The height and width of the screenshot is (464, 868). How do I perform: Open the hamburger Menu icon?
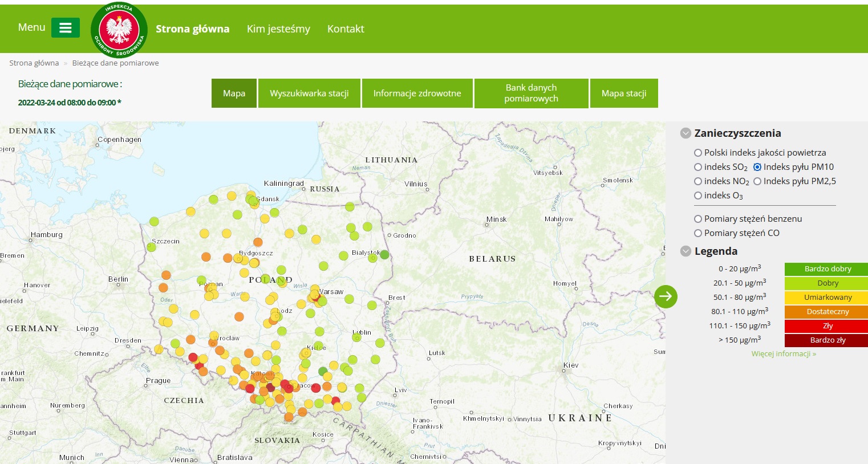pyautogui.click(x=66, y=27)
